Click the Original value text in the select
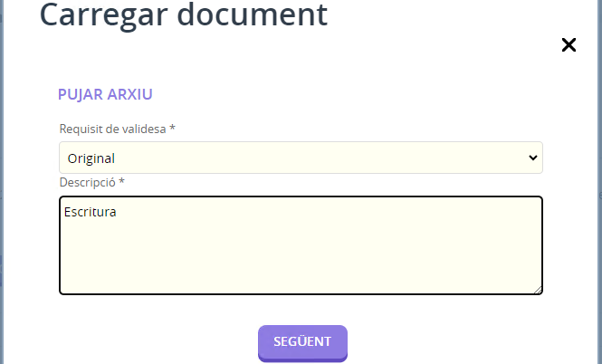Viewport: 602px width, 364px height. (x=91, y=158)
